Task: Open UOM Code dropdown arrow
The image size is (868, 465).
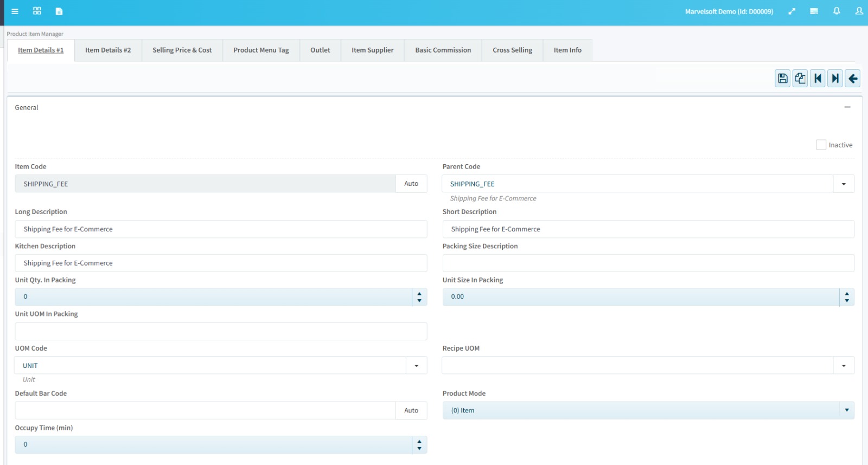Action: pyautogui.click(x=416, y=366)
